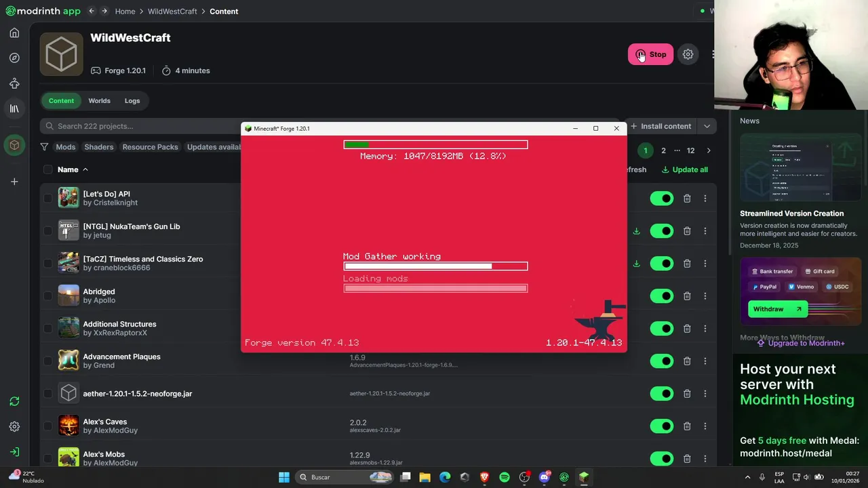Open File Explorer from the taskbar
This screenshot has height=488, width=868.
click(x=425, y=477)
